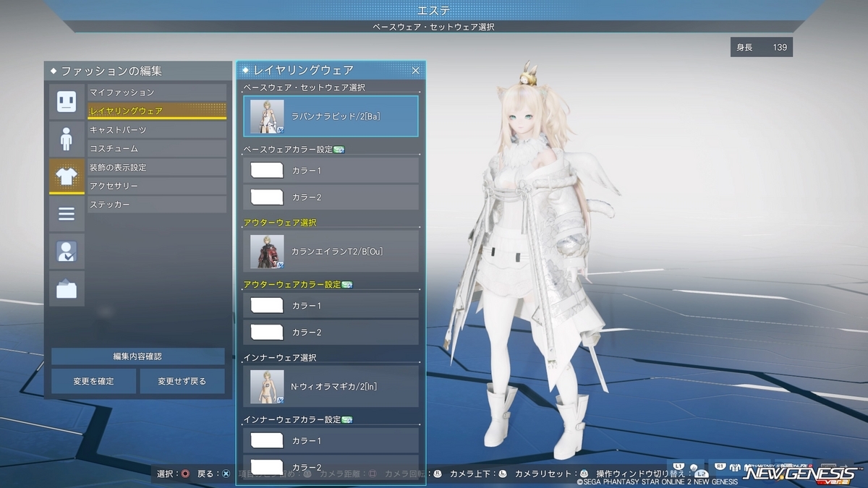Click 変更を確定 button
This screenshot has width=868, height=488.
(x=93, y=381)
